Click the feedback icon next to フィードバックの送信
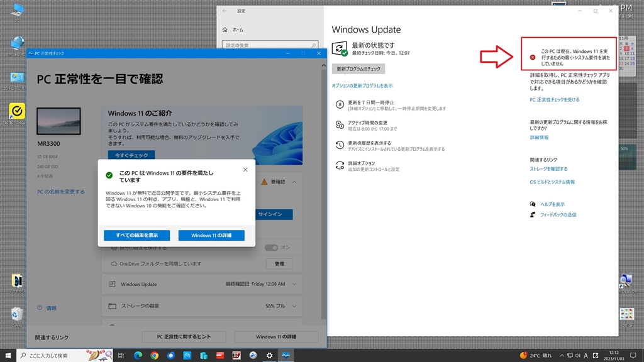 [533, 215]
